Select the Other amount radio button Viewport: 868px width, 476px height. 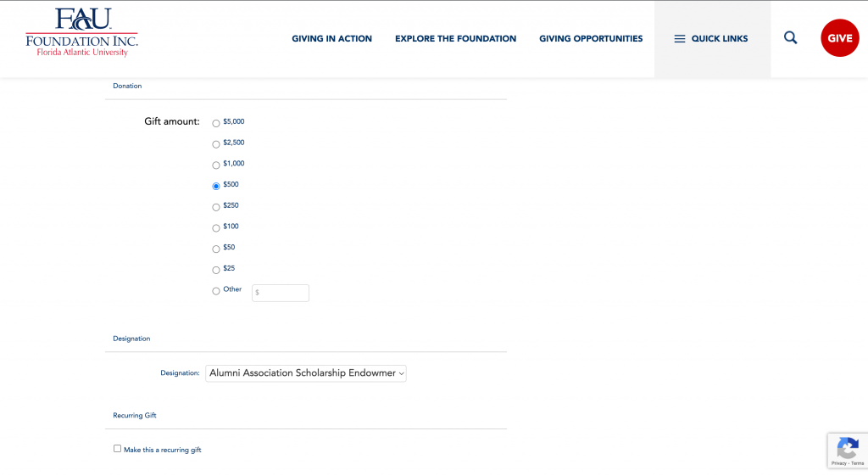[x=216, y=291]
